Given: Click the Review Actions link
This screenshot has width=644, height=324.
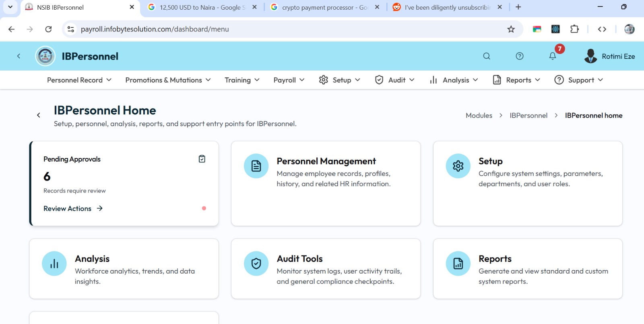Looking at the screenshot, I should (x=73, y=209).
